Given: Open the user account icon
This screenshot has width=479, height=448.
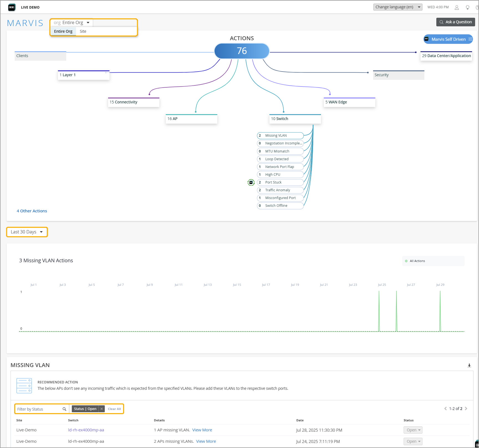Looking at the screenshot, I should pos(457,7).
